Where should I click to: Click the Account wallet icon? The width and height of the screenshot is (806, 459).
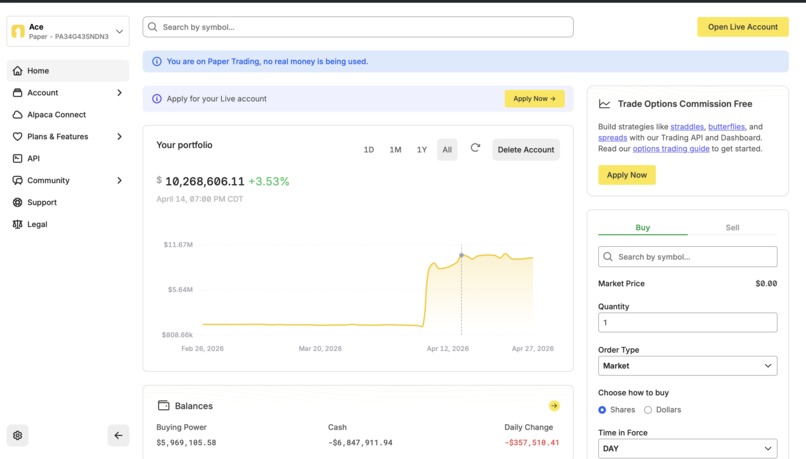[x=17, y=93]
